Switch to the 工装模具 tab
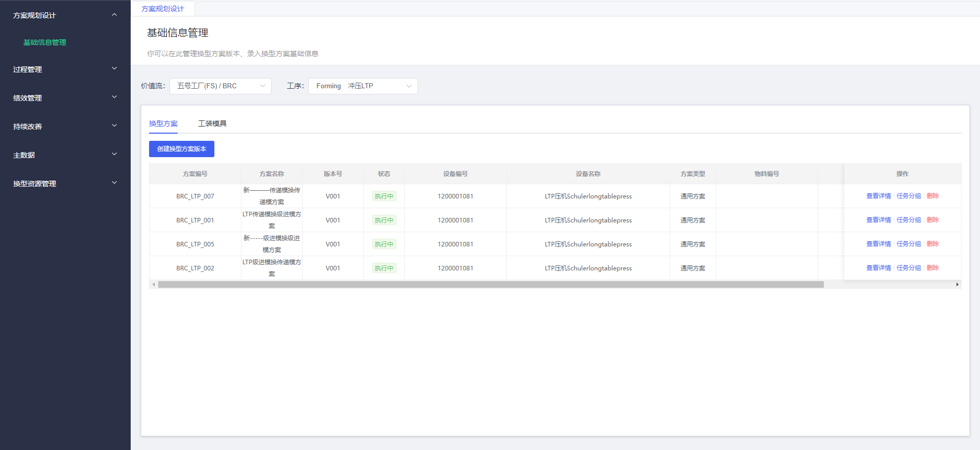Screen dimensions: 980x450 [212, 123]
